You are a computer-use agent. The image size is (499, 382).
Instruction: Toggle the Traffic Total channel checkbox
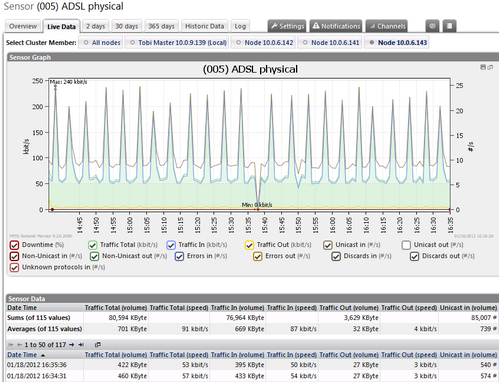click(92, 245)
